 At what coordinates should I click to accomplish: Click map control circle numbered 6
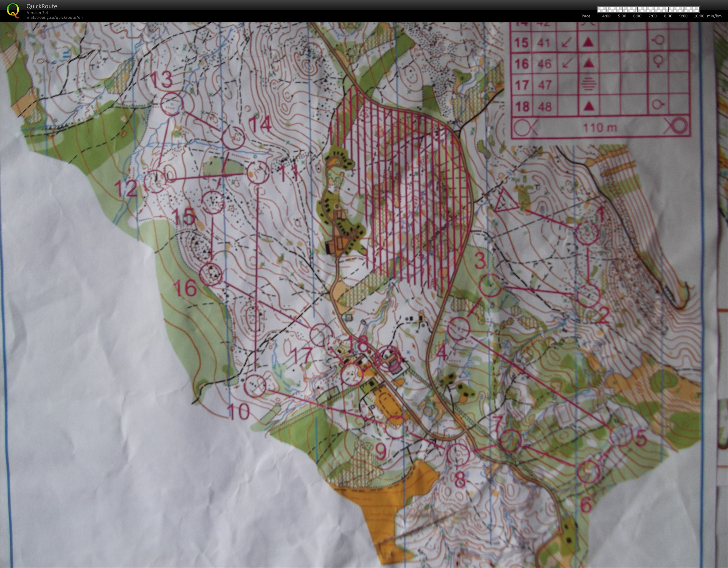point(588,472)
